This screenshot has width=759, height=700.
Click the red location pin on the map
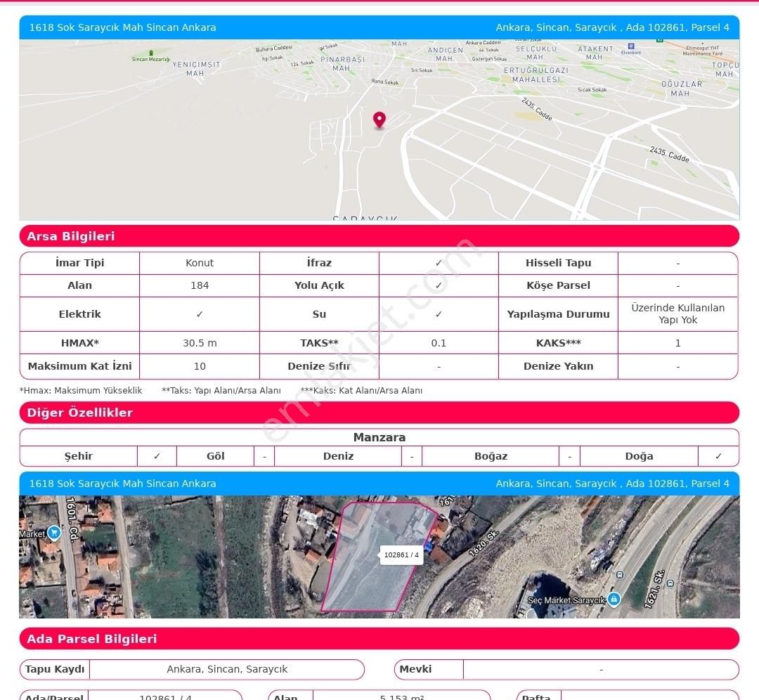pos(379,119)
